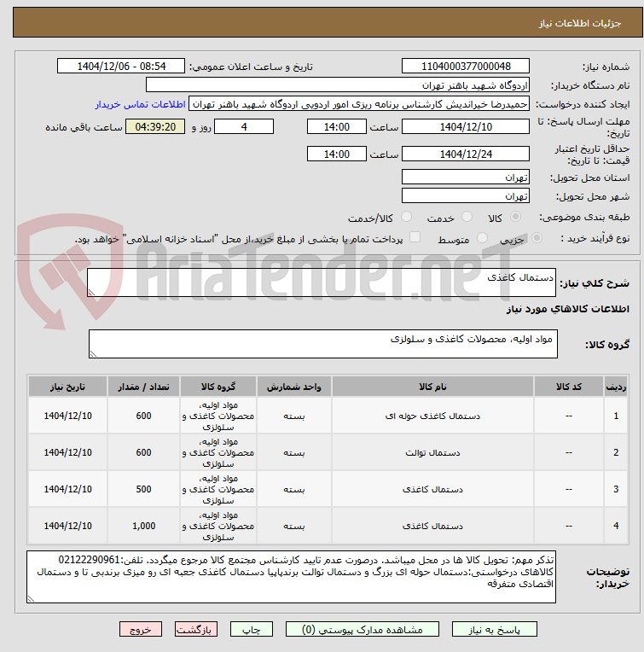Click the بازگشت back button
Image resolution: width=644 pixels, height=652 pixels.
coord(195,630)
